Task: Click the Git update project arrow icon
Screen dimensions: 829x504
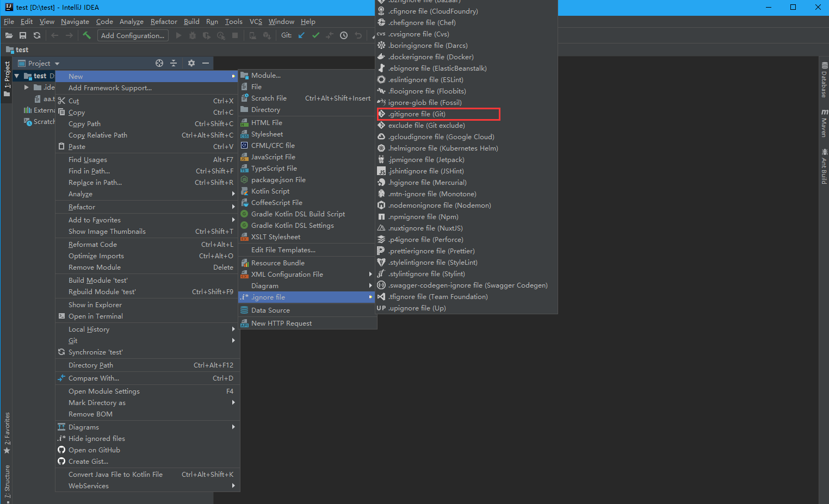Action: click(x=301, y=35)
